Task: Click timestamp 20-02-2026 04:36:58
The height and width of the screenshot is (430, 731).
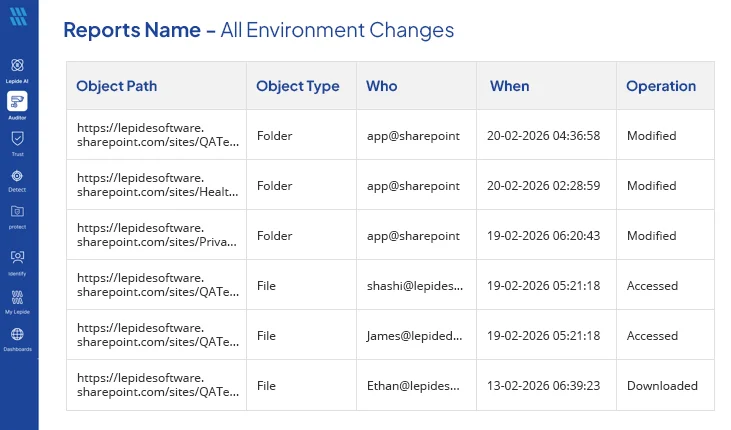Action: tap(544, 136)
